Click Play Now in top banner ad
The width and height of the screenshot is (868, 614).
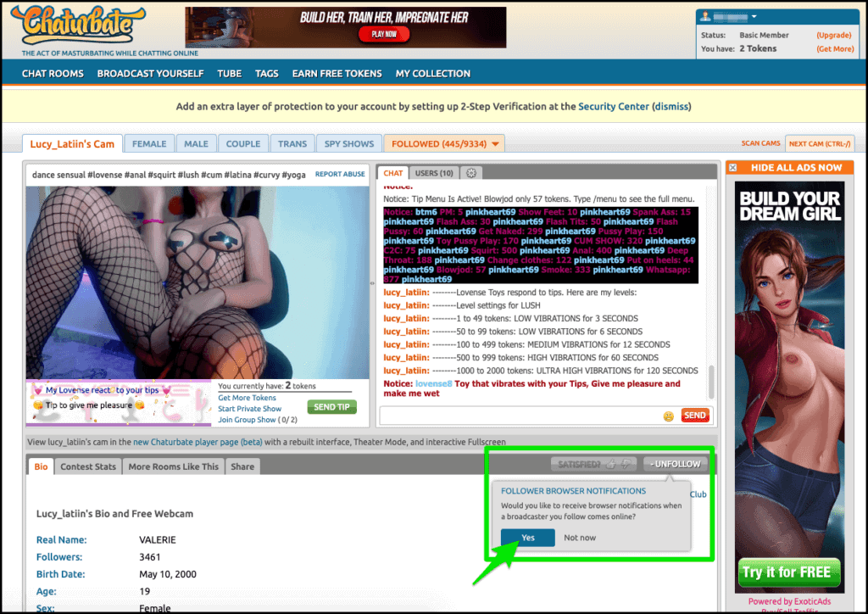(384, 34)
